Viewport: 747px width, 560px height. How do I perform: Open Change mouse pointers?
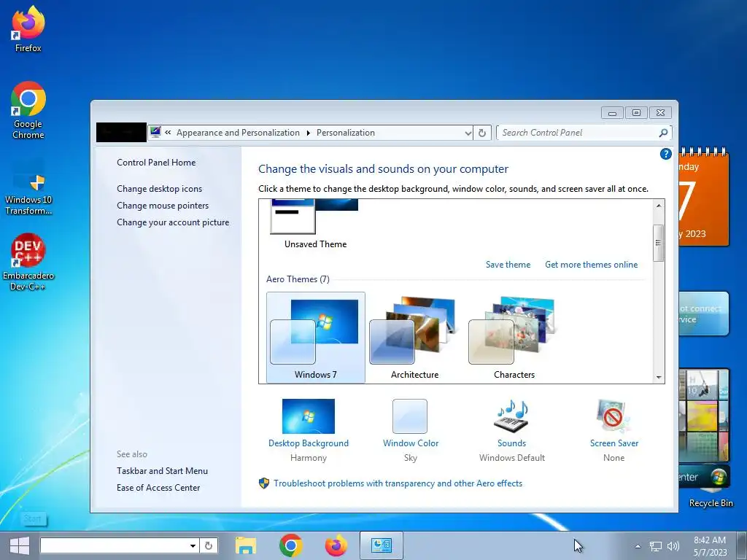tap(163, 206)
